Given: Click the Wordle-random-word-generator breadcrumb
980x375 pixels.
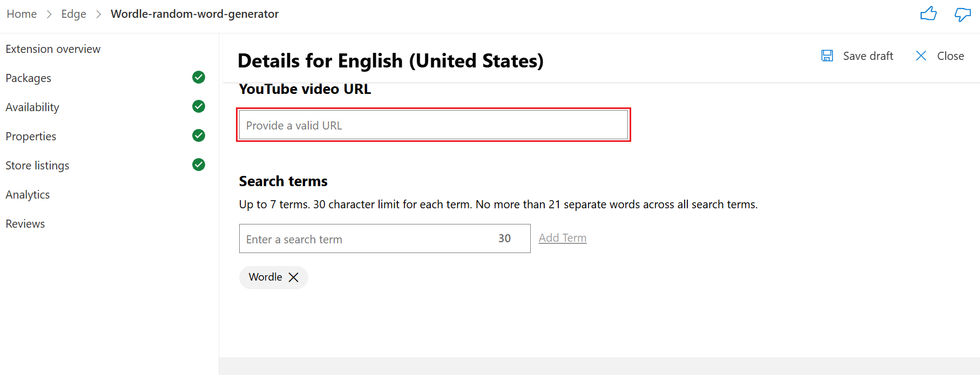Looking at the screenshot, I should coord(194,13).
